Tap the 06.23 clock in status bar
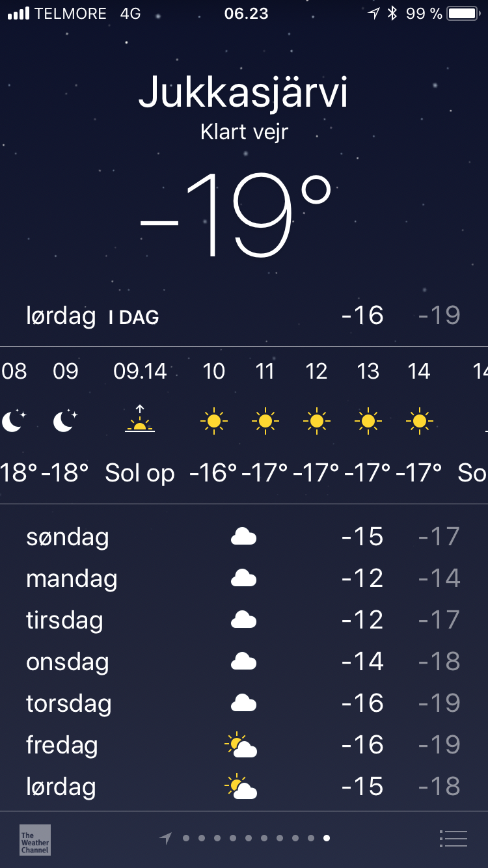Image resolution: width=488 pixels, height=868 pixels. pos(246,14)
